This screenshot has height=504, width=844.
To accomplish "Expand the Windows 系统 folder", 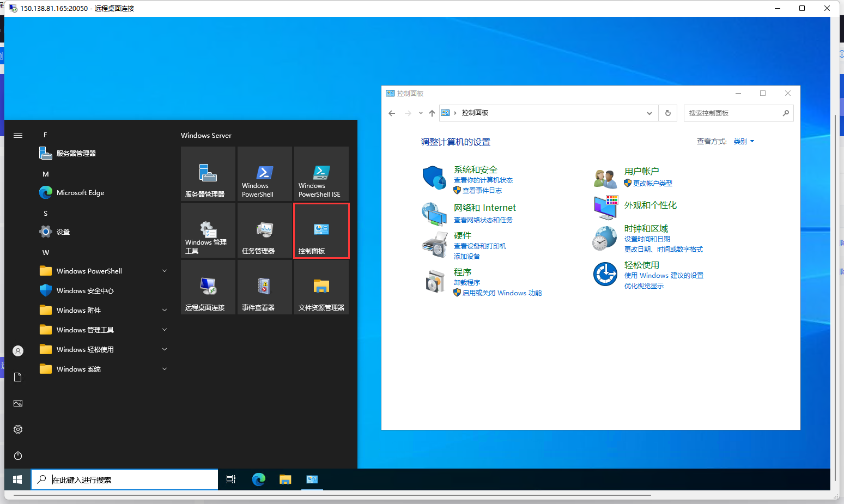I will coord(104,369).
